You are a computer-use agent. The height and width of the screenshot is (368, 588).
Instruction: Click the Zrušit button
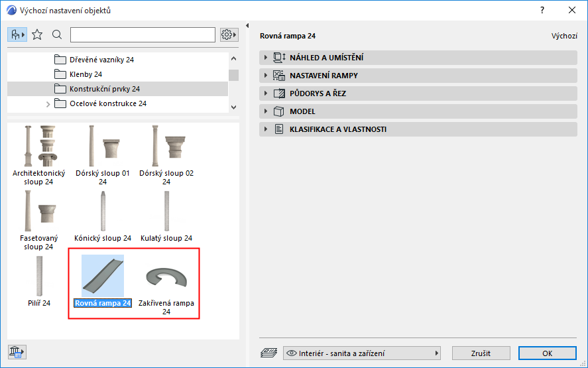pyautogui.click(x=481, y=353)
